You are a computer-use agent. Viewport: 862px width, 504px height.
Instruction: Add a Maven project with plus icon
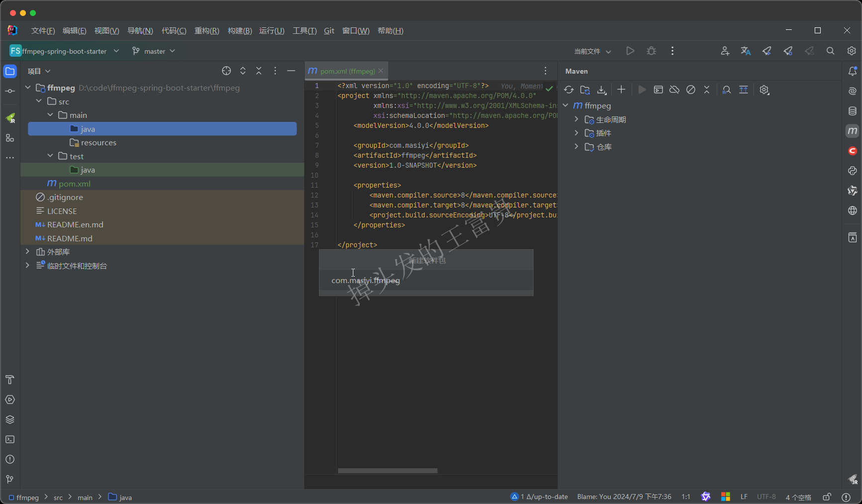point(621,90)
